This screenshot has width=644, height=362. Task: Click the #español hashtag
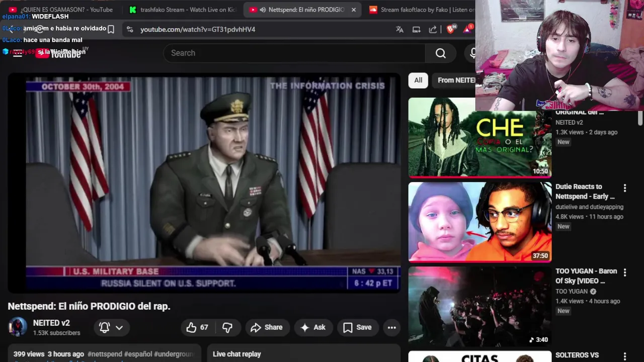click(x=138, y=354)
